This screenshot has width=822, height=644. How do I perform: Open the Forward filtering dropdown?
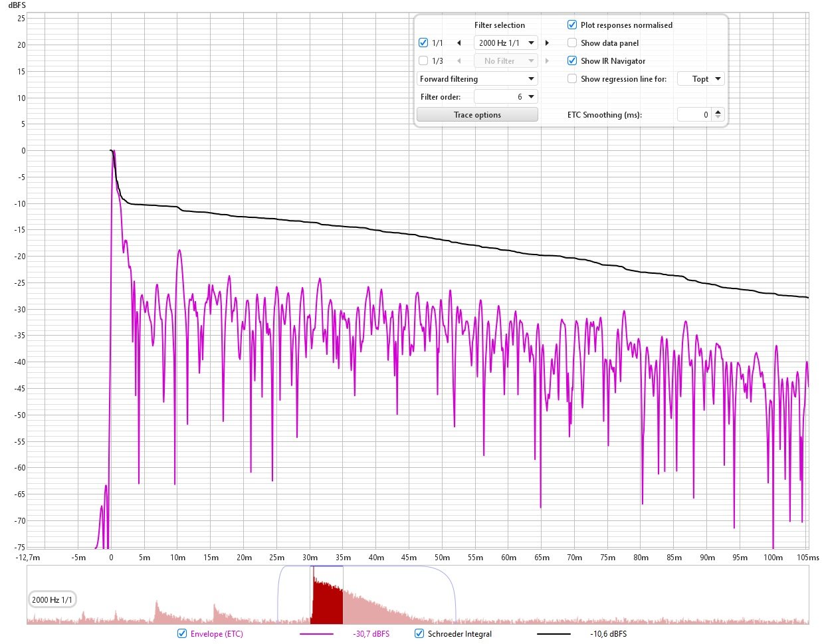coord(477,79)
